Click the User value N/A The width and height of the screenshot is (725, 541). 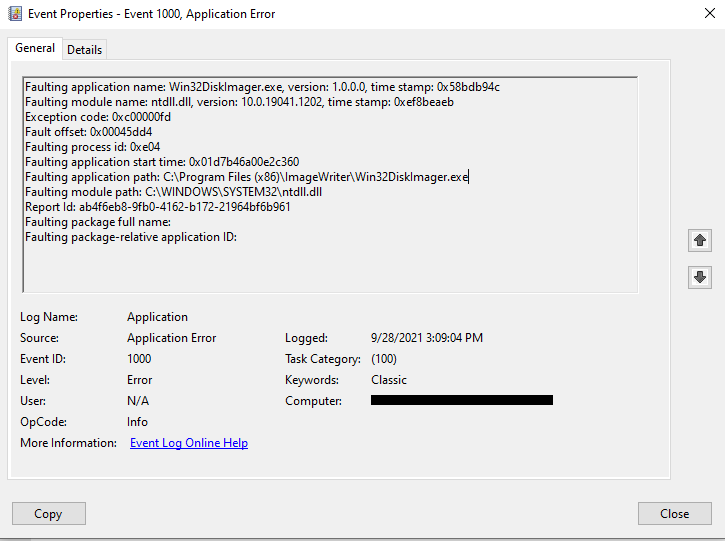(138, 401)
